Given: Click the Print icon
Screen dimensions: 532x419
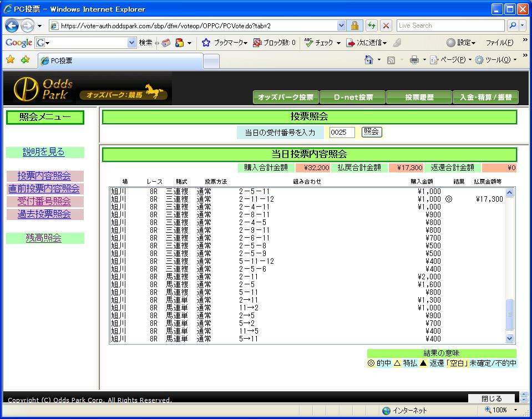Looking at the screenshot, I should click(x=414, y=60).
